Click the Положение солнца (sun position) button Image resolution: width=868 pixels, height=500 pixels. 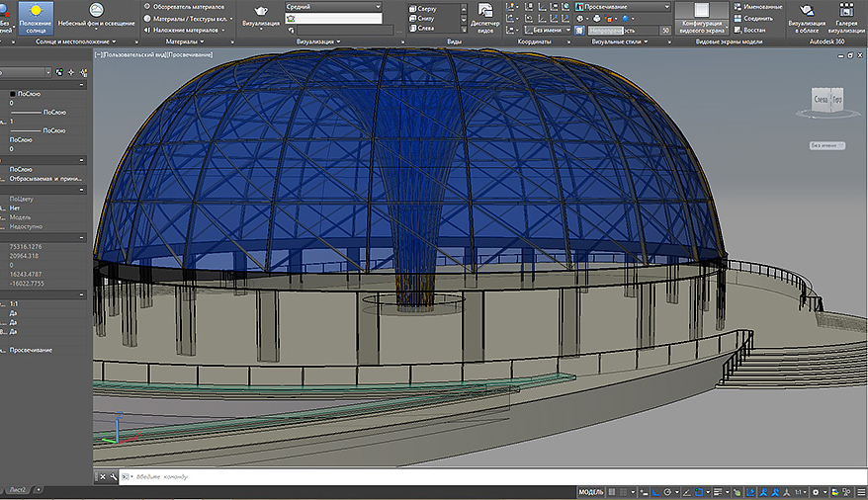click(x=36, y=17)
